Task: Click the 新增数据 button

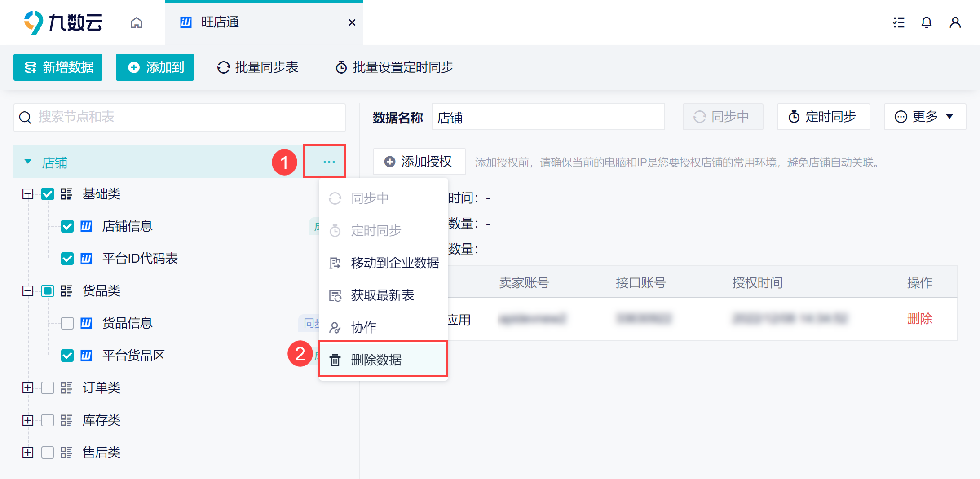Action: point(58,67)
